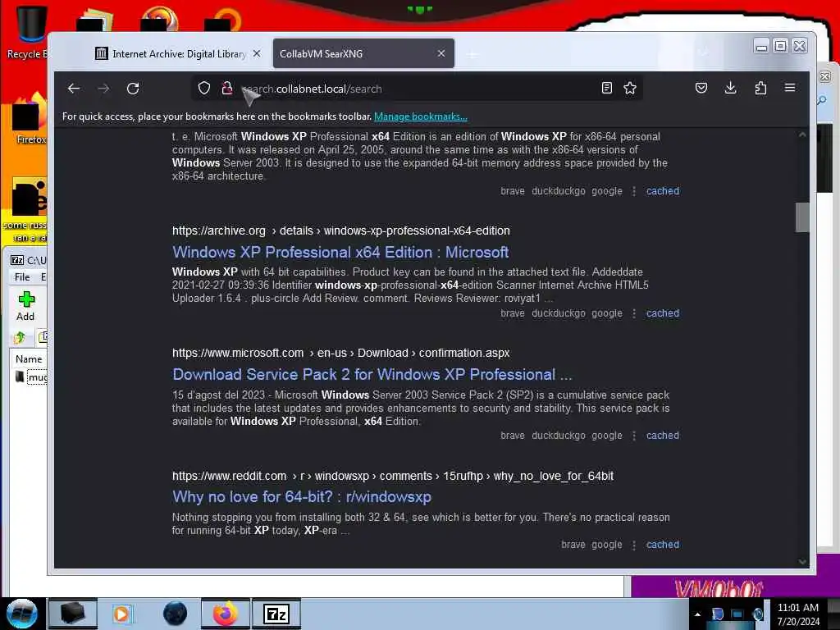
Task: Expand options dots for top Wikipedia snippet result
Action: click(634, 191)
